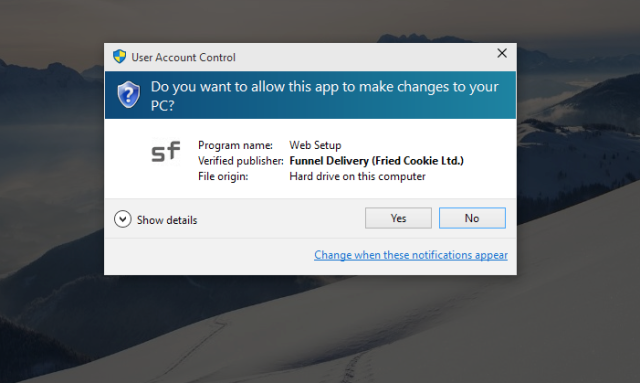Click the User Account Control title text
The width and height of the screenshot is (640, 383).
click(183, 57)
